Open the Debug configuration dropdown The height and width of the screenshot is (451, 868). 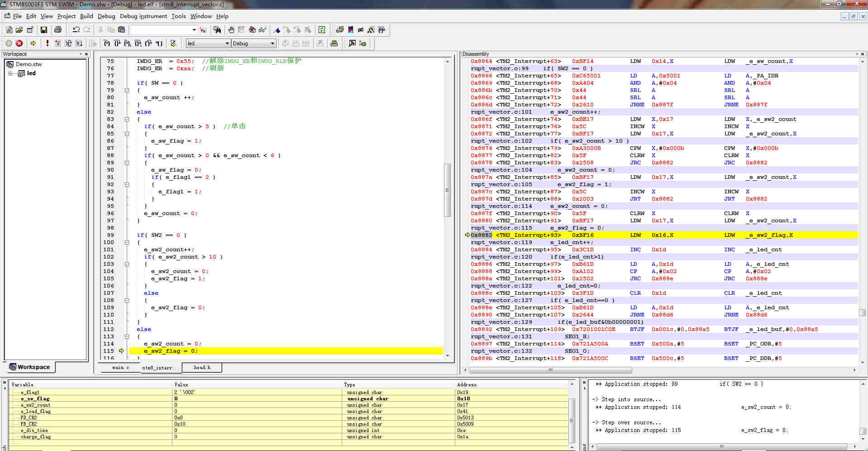(272, 43)
